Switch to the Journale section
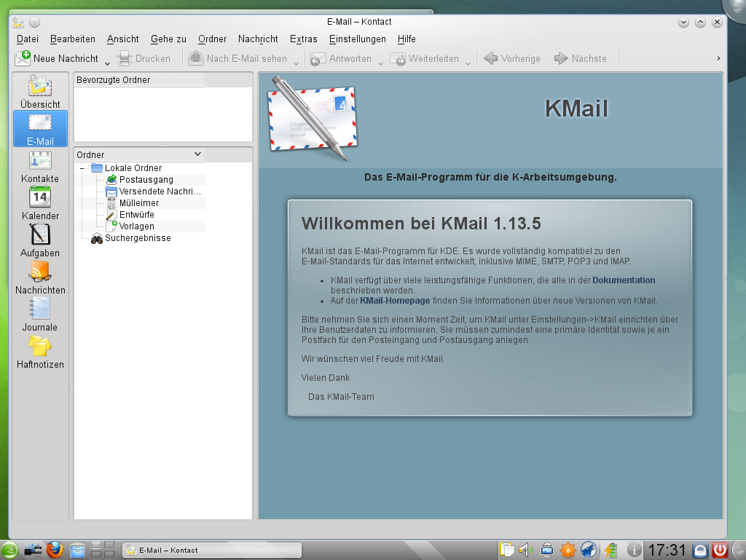 40,315
